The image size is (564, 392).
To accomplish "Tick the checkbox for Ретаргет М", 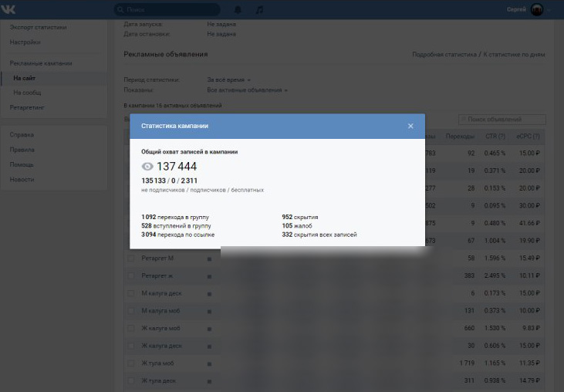I will (131, 259).
